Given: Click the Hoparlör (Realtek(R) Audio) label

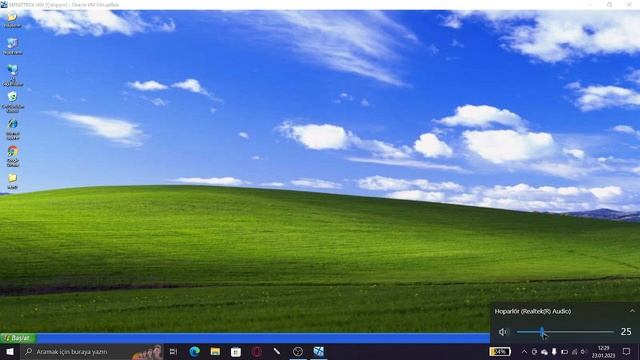Looking at the screenshot, I should pos(533,311).
